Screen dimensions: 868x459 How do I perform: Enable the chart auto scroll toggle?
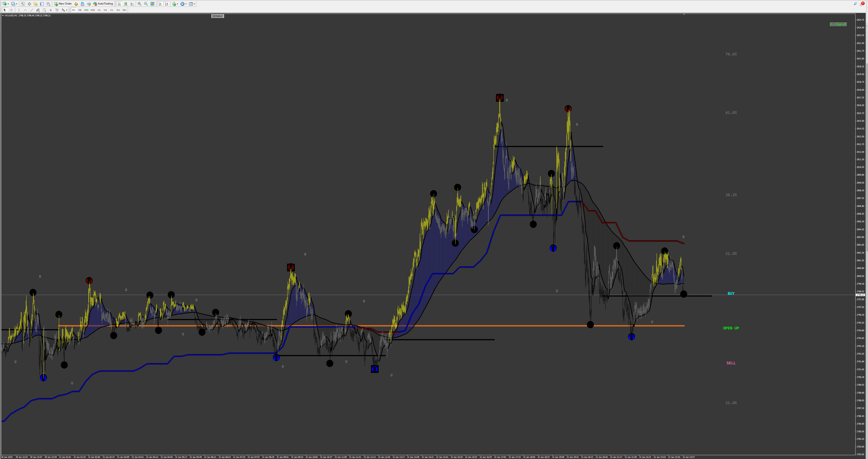click(x=160, y=4)
